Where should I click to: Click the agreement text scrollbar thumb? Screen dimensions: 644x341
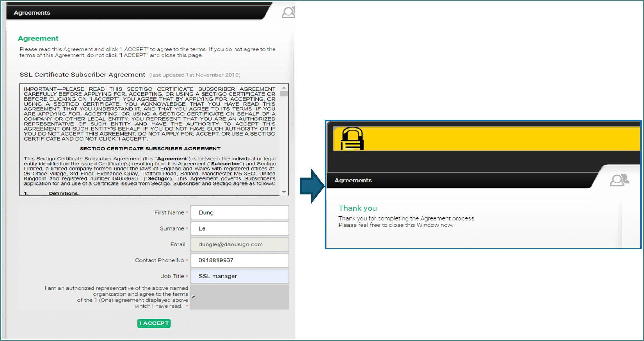[284, 93]
